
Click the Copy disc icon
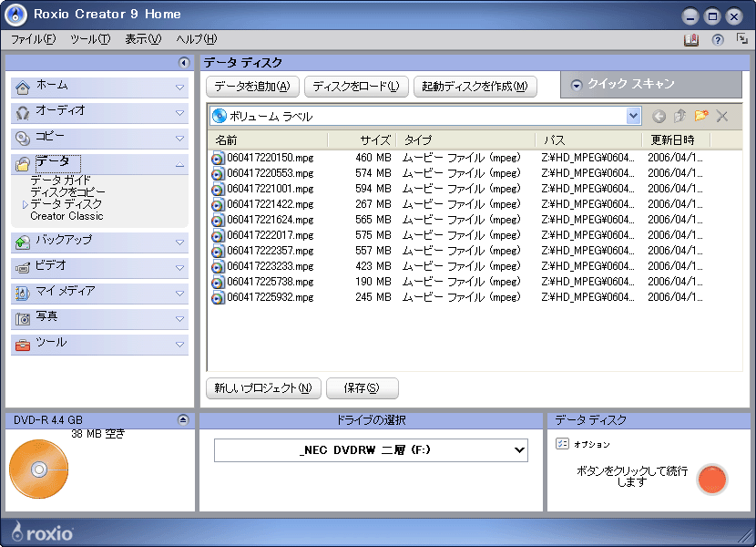[23, 139]
